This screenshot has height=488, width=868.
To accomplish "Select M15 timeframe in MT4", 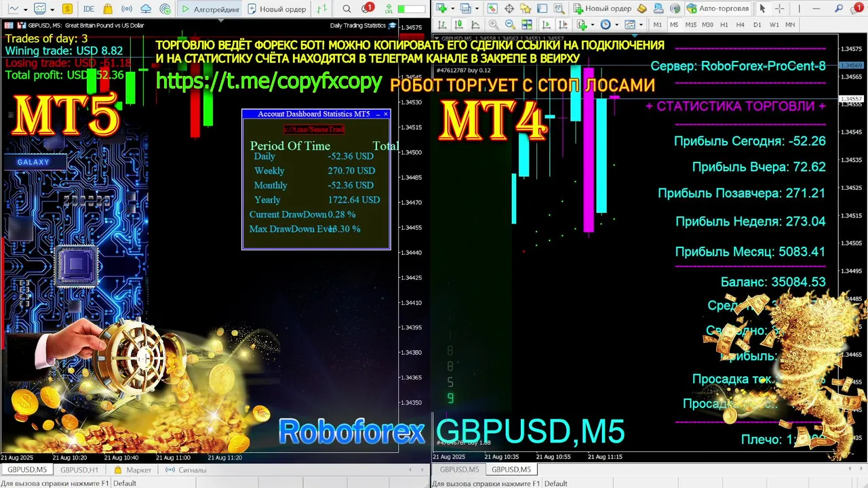I will (690, 24).
